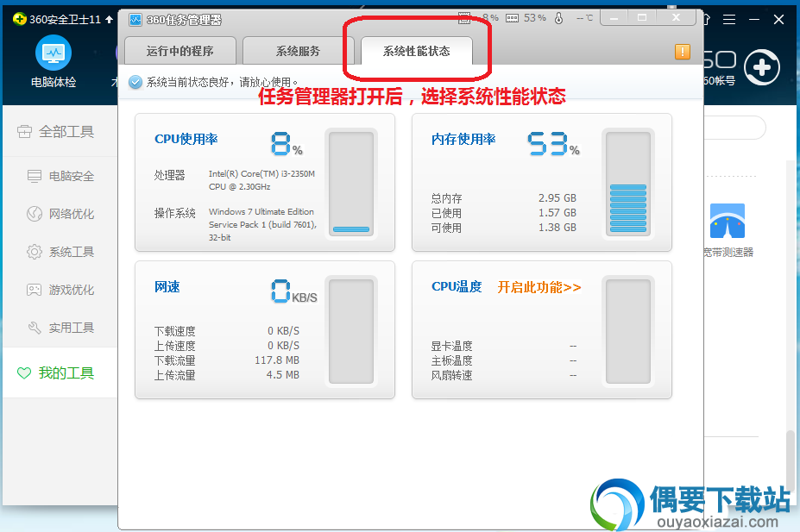Click the thermometer temperature icon in title bar

559,18
